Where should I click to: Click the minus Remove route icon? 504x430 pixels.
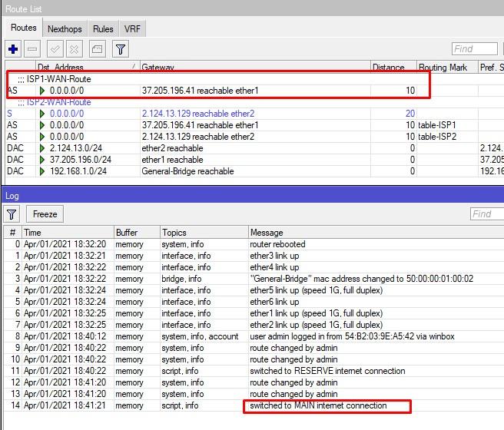pos(32,49)
